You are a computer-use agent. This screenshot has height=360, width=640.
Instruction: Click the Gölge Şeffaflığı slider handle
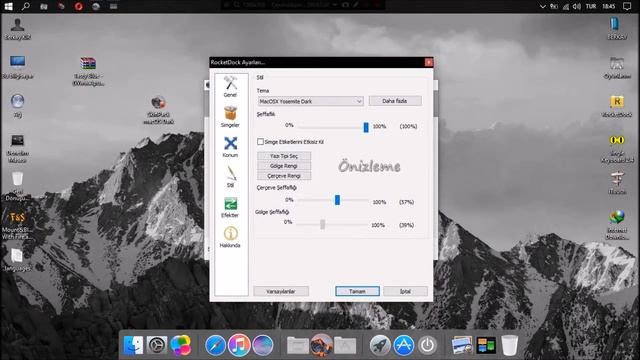pyautogui.click(x=323, y=224)
